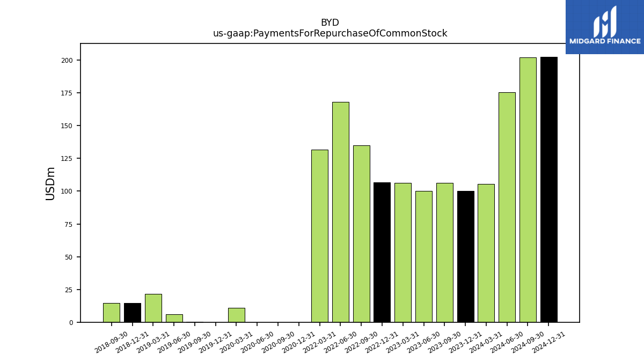Click the y-axis tick label '175'

(x=67, y=93)
